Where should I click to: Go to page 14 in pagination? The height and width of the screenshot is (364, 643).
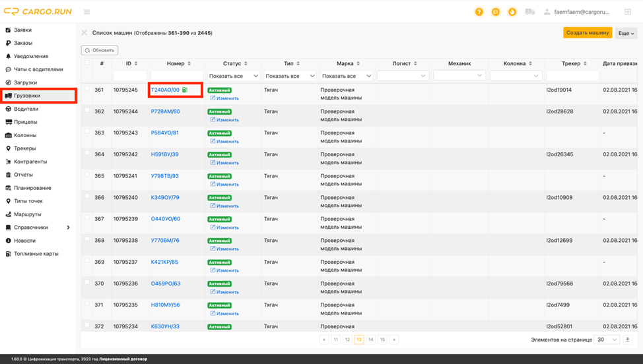371,340
